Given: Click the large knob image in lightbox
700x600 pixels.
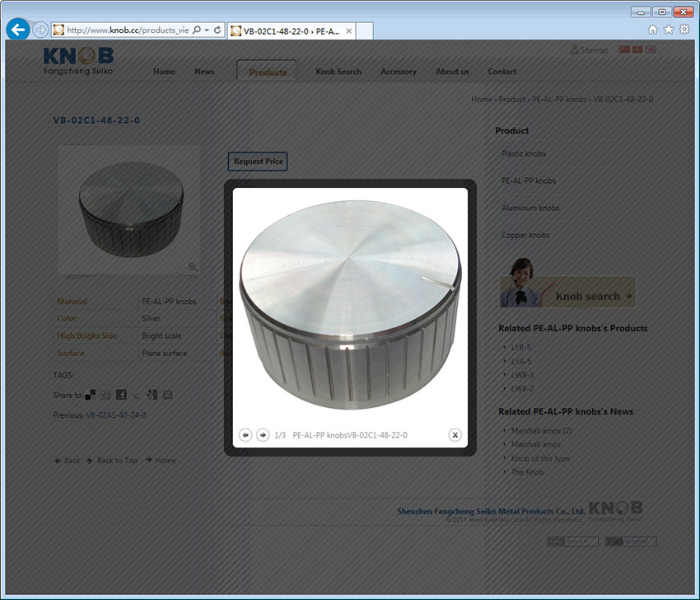Looking at the screenshot, I should click(x=350, y=305).
